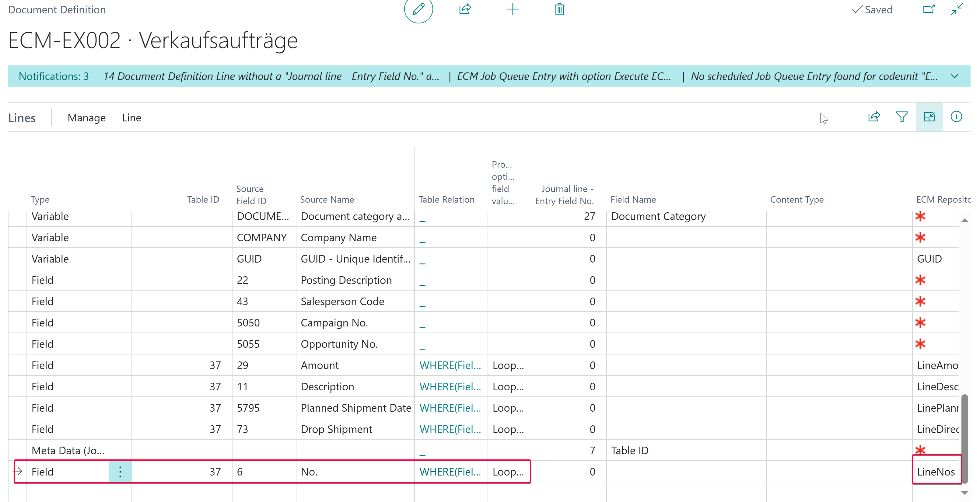The width and height of the screenshot is (980, 502).
Task: Click the plus icon to create new
Action: pyautogui.click(x=513, y=9)
